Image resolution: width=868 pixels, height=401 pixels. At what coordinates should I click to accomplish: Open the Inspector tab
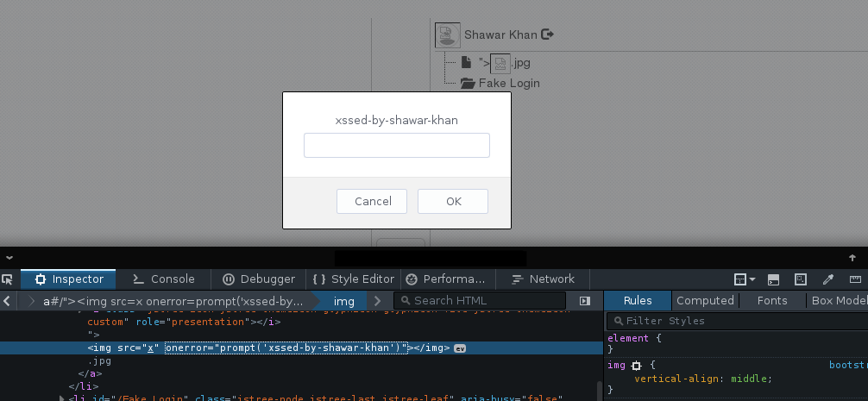pyautogui.click(x=68, y=279)
